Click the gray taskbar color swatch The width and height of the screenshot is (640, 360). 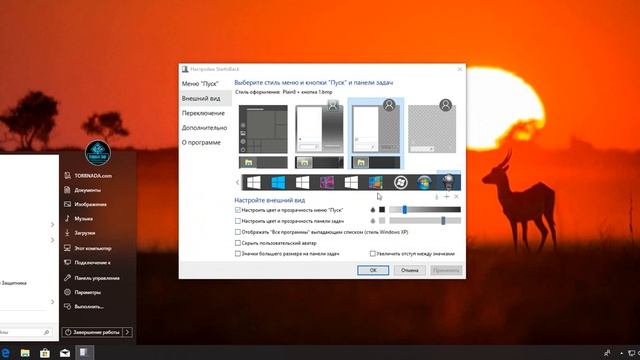point(382,221)
